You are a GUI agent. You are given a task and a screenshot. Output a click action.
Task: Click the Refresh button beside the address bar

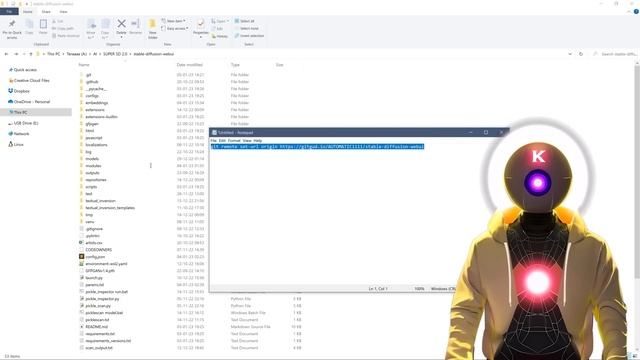point(581,54)
